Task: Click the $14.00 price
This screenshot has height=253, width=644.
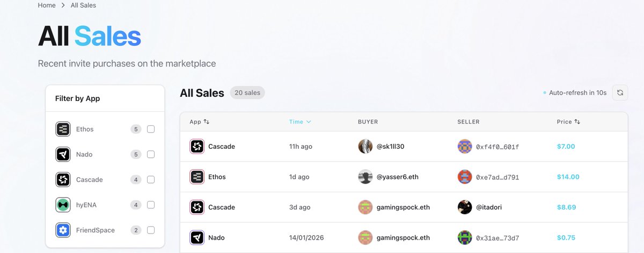Action: (x=568, y=177)
